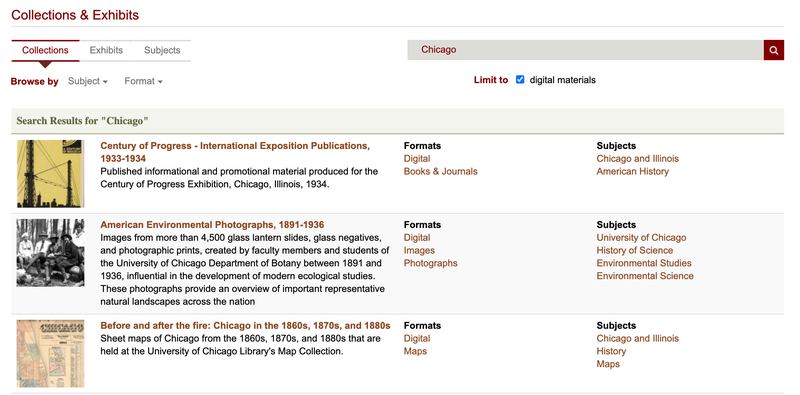Switch to the Subjects tab
This screenshot has height=395, width=800.
click(x=162, y=51)
